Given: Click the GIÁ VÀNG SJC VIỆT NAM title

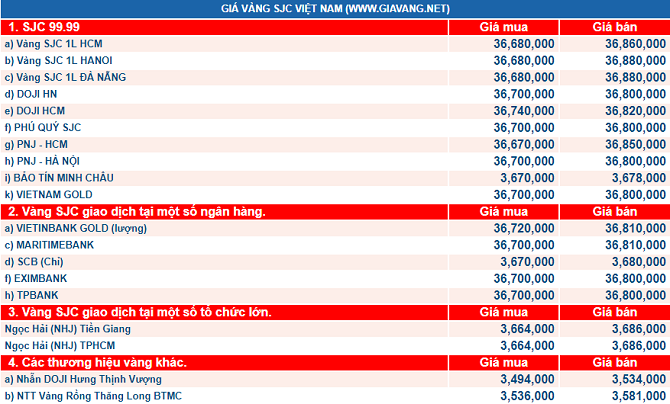Looking at the screenshot, I should click(x=335, y=9).
